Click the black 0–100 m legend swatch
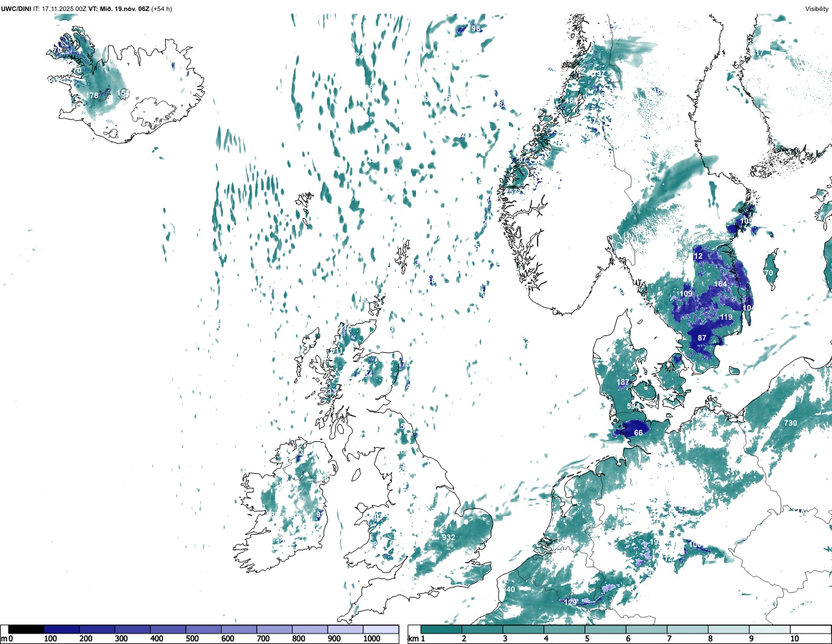The image size is (832, 644). pyautogui.click(x=27, y=629)
